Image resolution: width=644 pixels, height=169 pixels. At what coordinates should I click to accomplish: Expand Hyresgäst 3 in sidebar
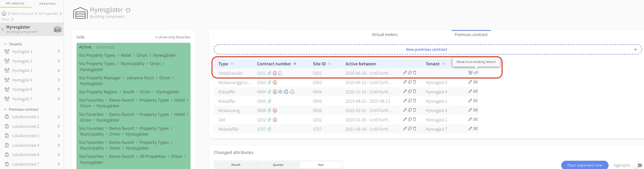59,71
